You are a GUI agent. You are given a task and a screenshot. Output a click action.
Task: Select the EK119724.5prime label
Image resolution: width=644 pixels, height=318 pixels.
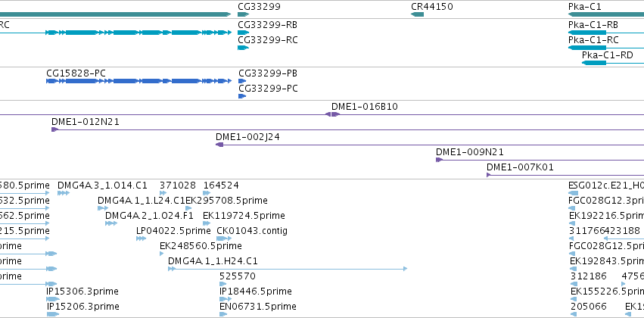[244, 216]
